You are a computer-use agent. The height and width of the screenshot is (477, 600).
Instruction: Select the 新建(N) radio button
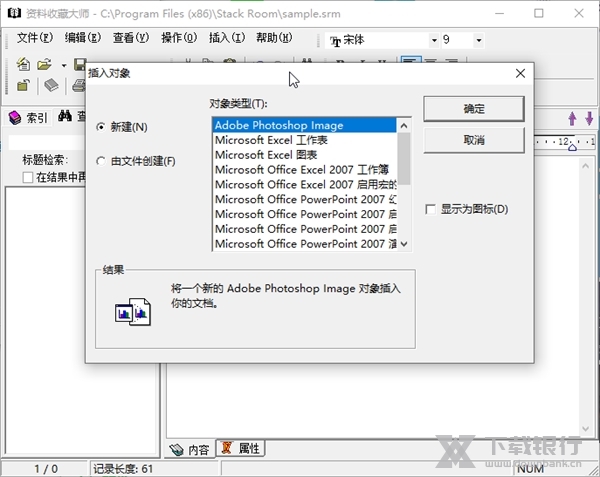[101, 127]
